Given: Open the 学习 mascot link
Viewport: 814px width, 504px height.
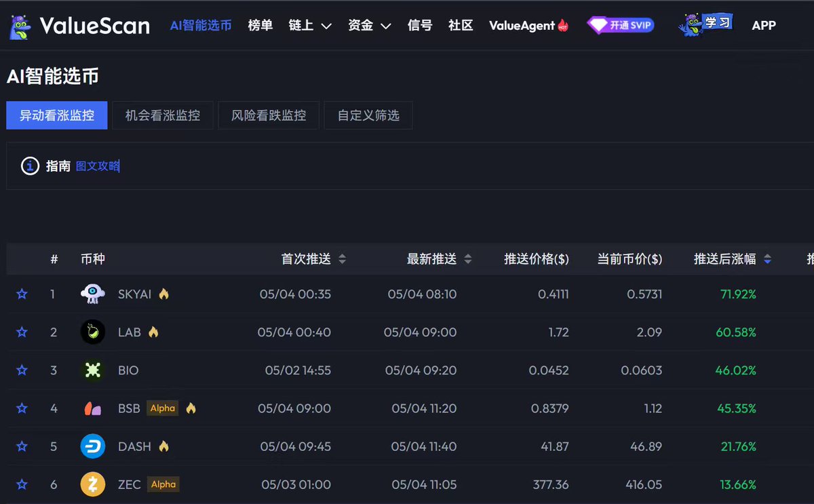Looking at the screenshot, I should pyautogui.click(x=706, y=24).
